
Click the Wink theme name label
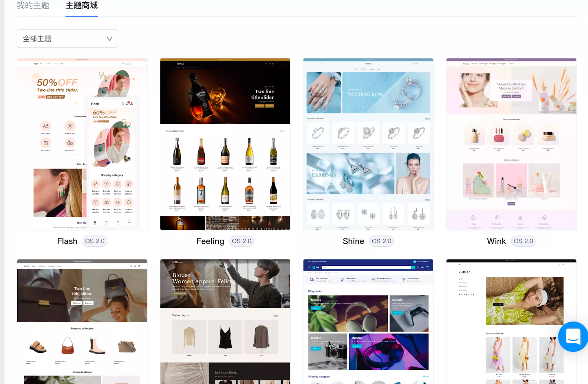[x=496, y=241]
